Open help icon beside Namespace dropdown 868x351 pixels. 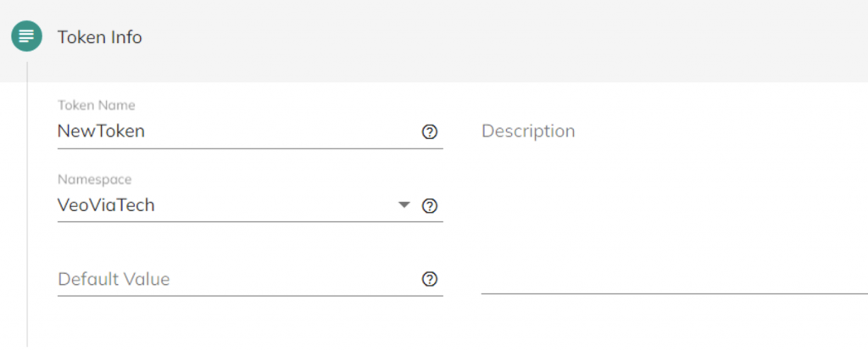pyautogui.click(x=430, y=206)
